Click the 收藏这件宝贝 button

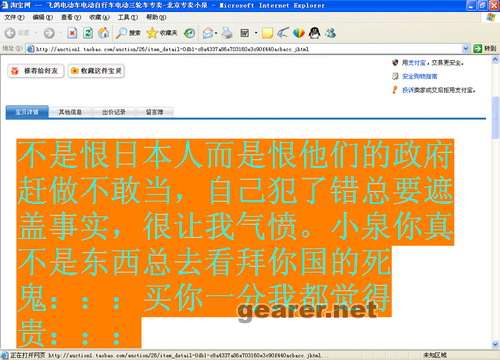[x=96, y=71]
